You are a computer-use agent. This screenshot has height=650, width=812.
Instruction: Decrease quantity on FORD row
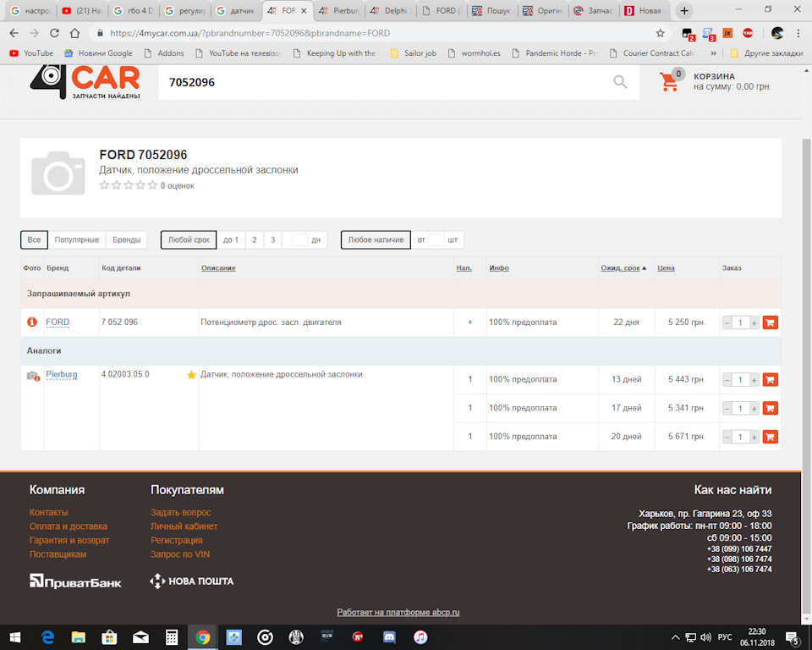point(727,323)
